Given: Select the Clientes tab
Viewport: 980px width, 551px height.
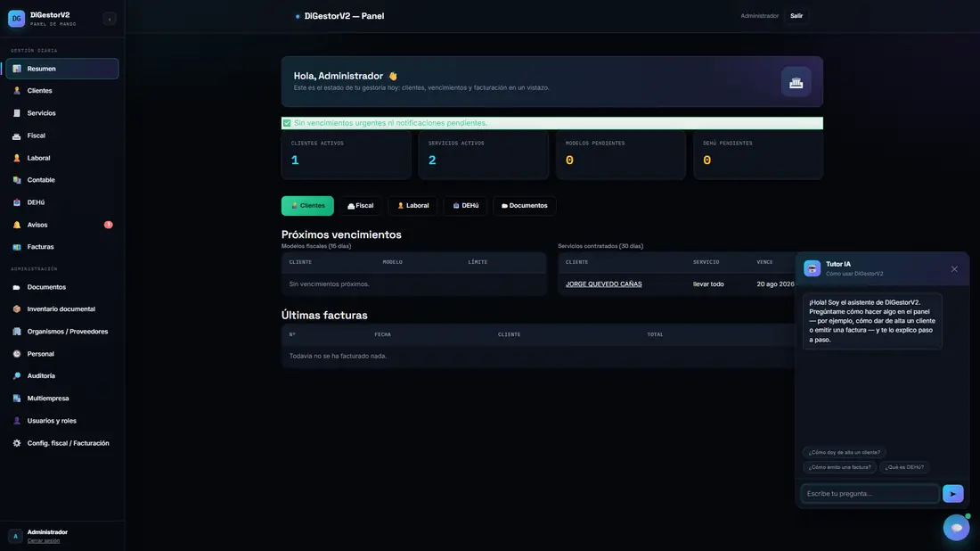Looking at the screenshot, I should (x=307, y=206).
